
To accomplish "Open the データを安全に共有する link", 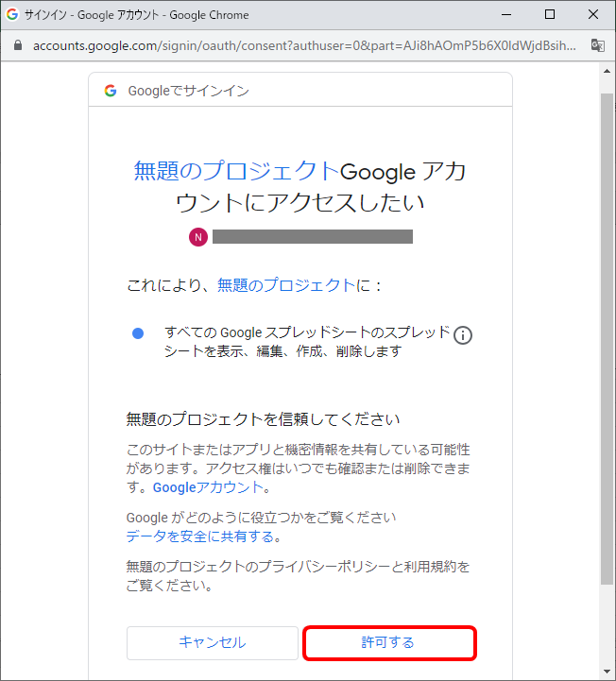I will (x=200, y=536).
